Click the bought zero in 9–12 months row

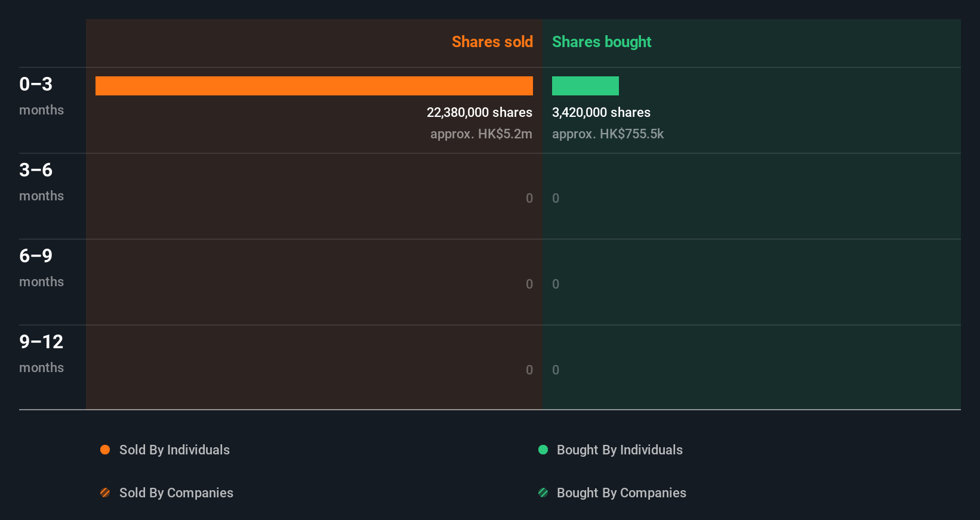click(x=556, y=370)
